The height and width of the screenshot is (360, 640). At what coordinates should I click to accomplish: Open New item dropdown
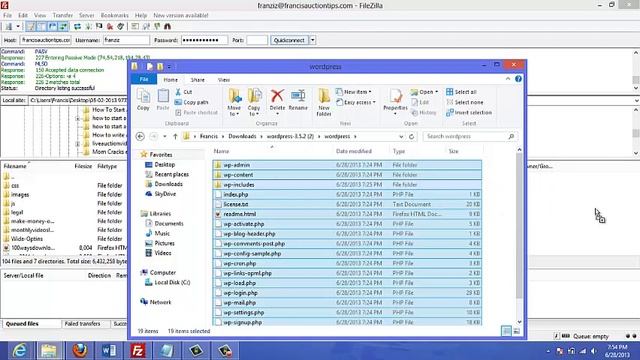pyautogui.click(x=354, y=92)
